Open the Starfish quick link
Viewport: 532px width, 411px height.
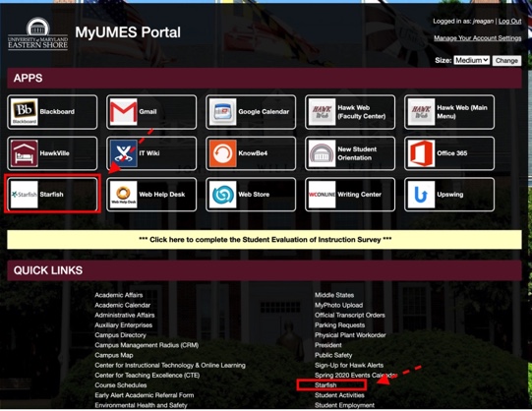pyautogui.click(x=325, y=385)
